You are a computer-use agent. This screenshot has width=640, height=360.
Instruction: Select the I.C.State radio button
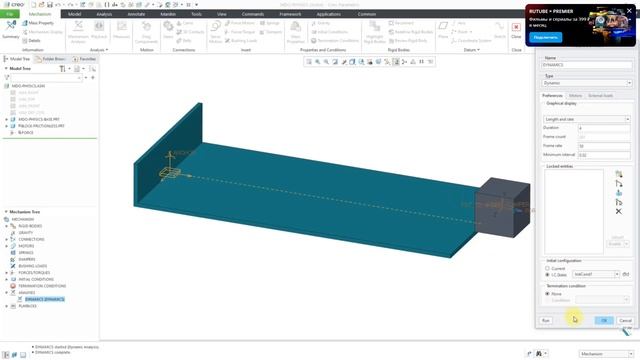547,275
